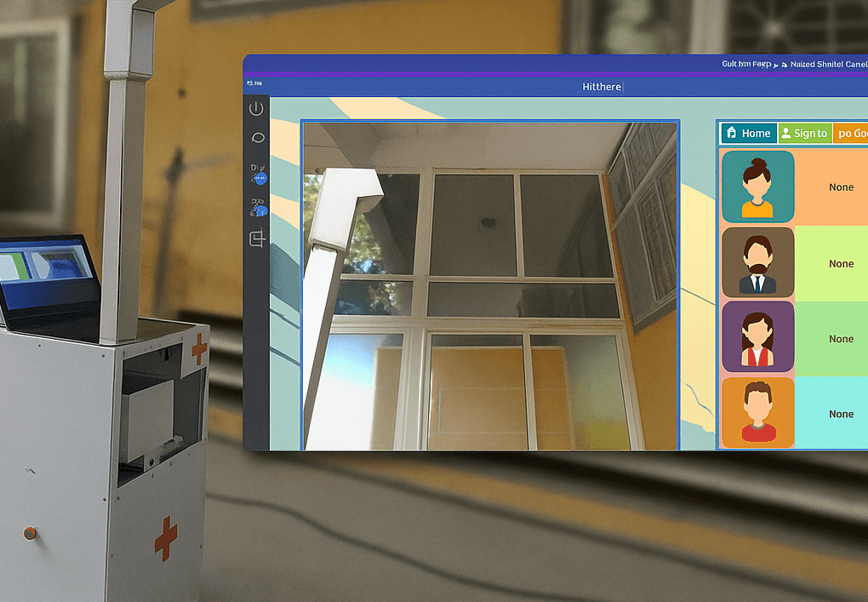Click the 'Hitthere' title text
This screenshot has width=868, height=602.
[602, 86]
